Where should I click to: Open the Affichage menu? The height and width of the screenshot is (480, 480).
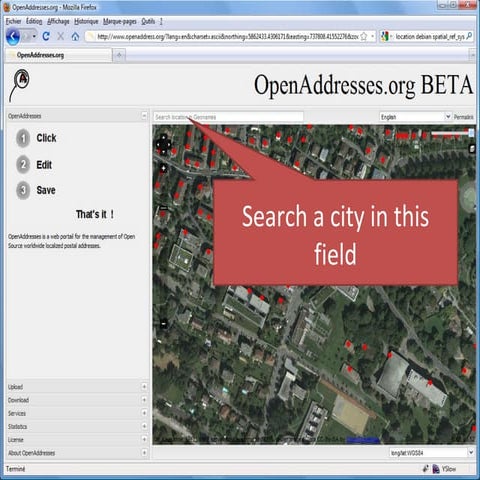click(58, 22)
